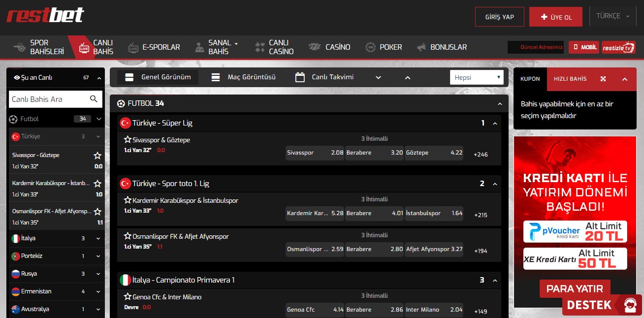Open the Mobil link button
This screenshot has height=318, width=644.
tap(584, 47)
